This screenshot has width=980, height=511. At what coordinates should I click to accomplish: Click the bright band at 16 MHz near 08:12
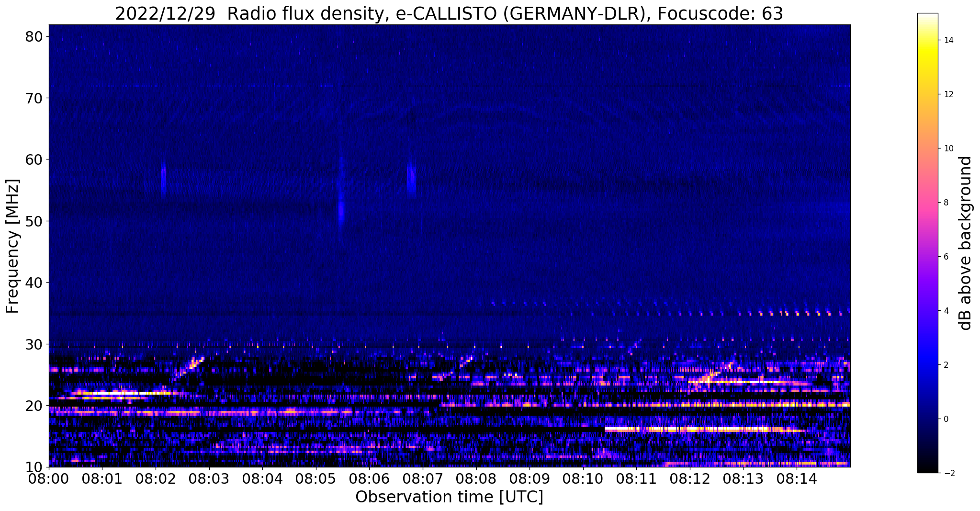pos(704,430)
